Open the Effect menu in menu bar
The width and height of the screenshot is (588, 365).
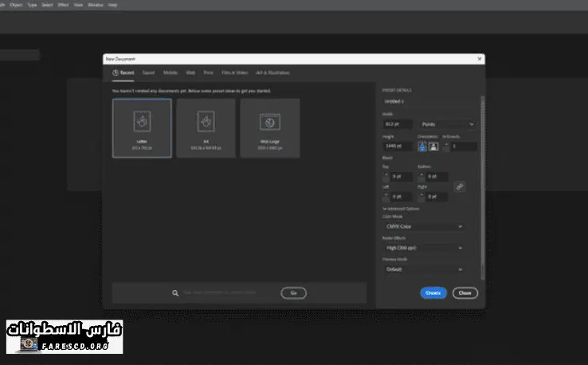64,4
